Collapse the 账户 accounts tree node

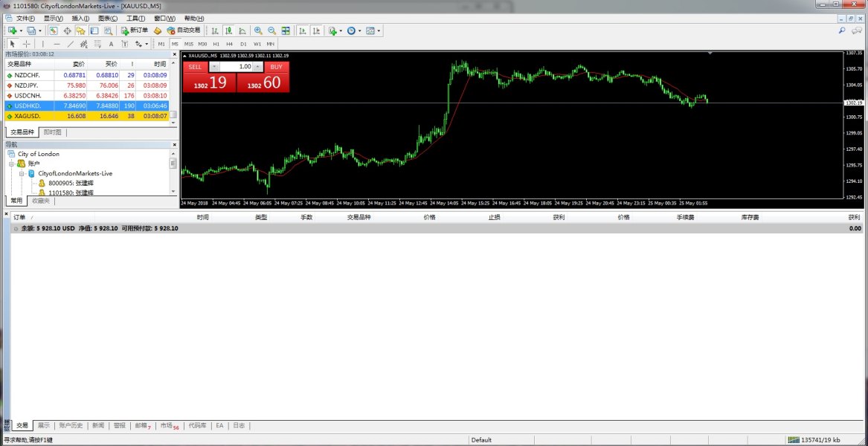click(x=12, y=164)
